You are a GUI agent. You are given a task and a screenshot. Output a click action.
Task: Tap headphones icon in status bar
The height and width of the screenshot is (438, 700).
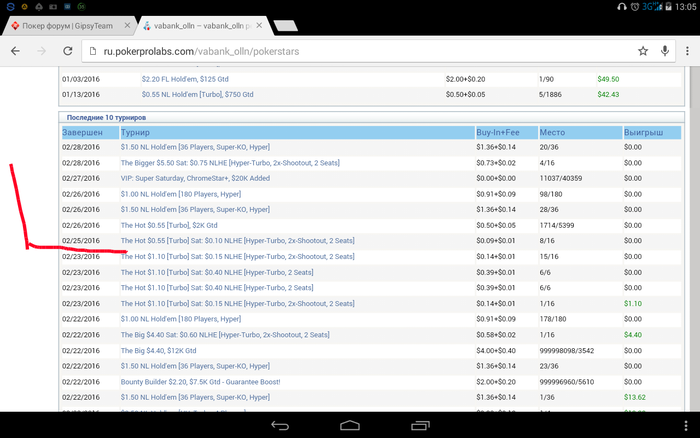tap(622, 7)
